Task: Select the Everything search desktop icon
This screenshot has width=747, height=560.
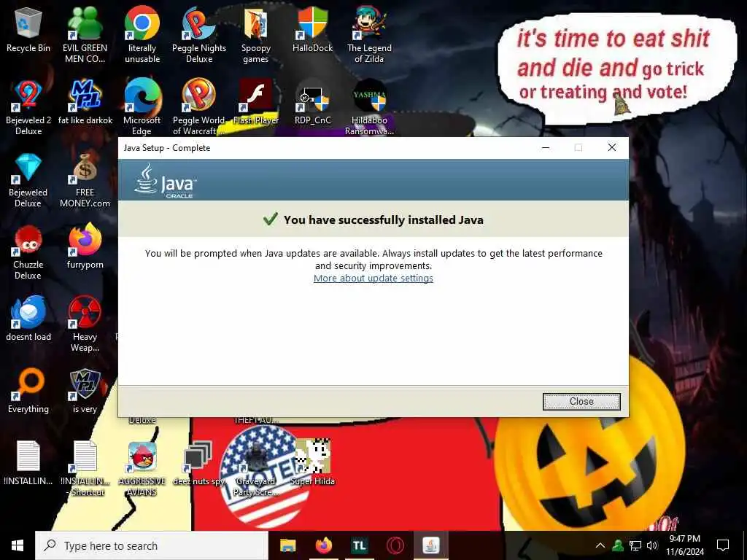Action: tap(28, 391)
